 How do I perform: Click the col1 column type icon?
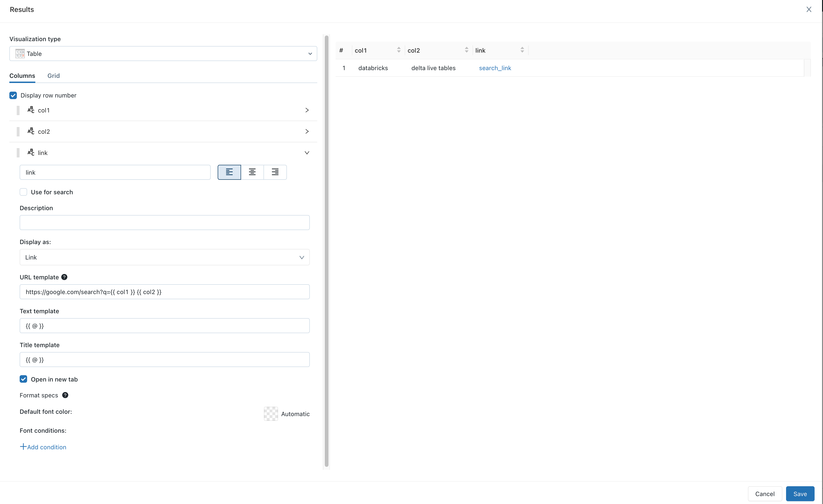click(31, 110)
